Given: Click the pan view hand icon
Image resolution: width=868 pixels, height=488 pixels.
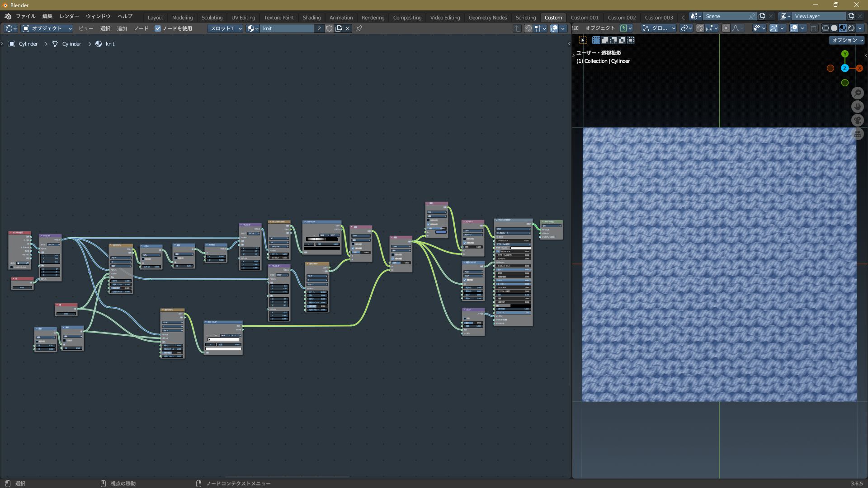Looking at the screenshot, I should click(x=857, y=107).
